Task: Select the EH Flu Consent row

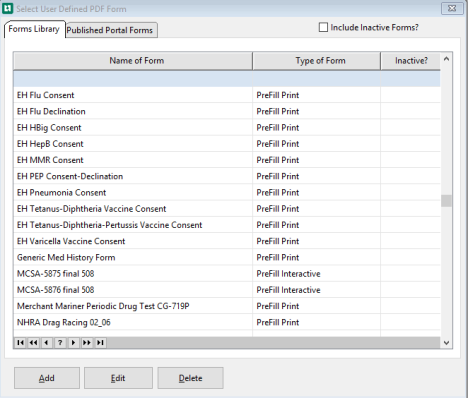Action: 227,95
